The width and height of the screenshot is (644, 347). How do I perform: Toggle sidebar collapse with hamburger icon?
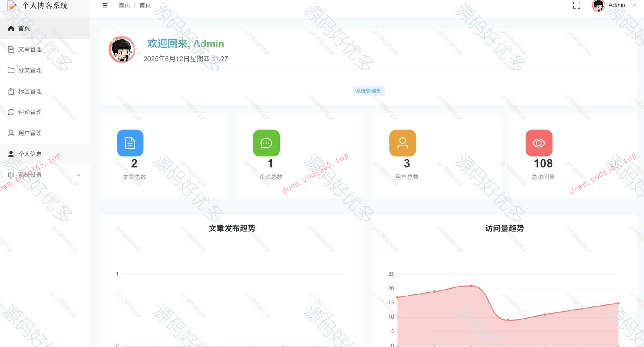(105, 5)
